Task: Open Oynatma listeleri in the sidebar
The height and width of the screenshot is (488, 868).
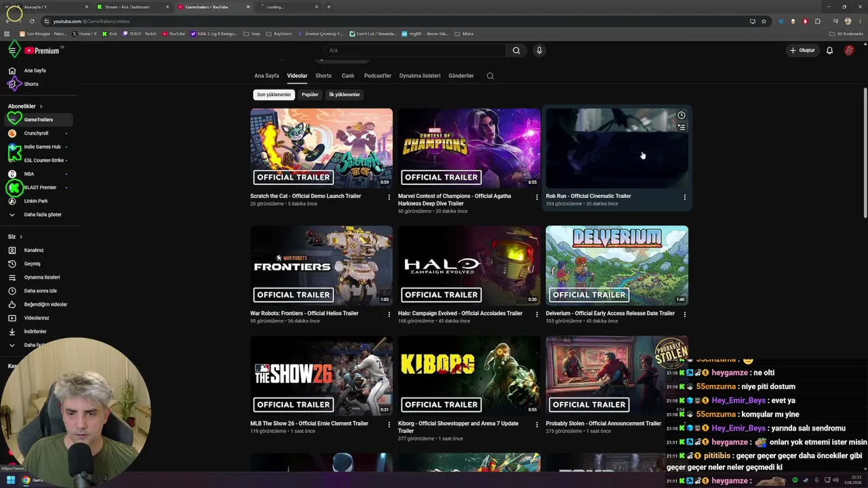Action: pyautogui.click(x=37, y=277)
